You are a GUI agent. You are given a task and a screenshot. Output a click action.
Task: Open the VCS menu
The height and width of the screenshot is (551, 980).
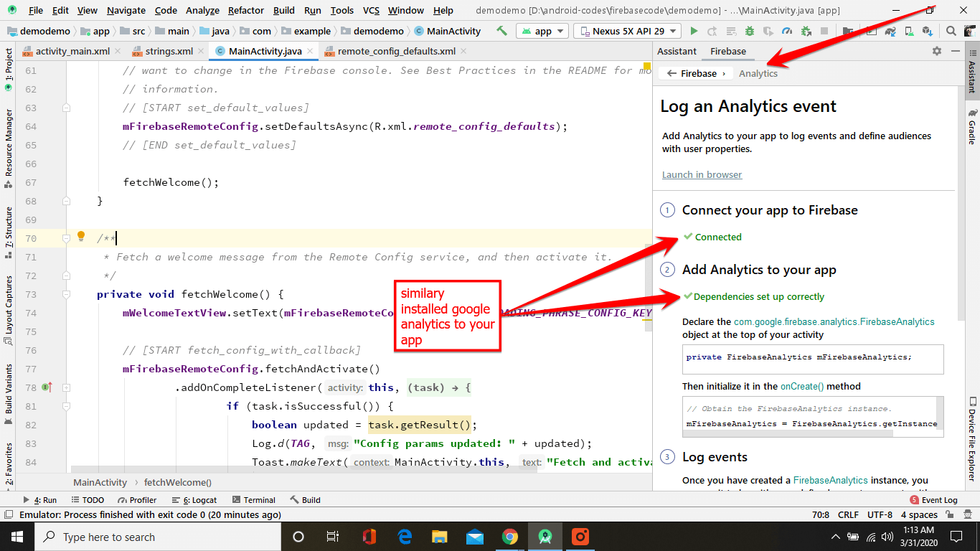tap(371, 10)
